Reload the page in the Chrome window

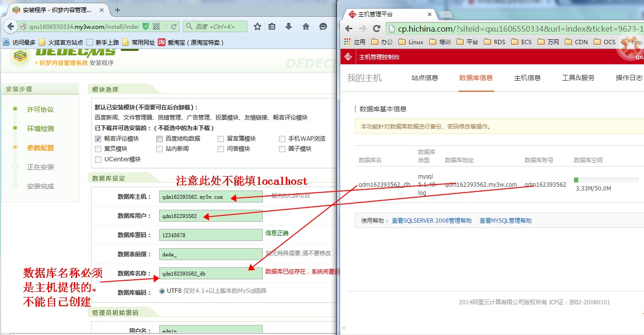point(376,28)
